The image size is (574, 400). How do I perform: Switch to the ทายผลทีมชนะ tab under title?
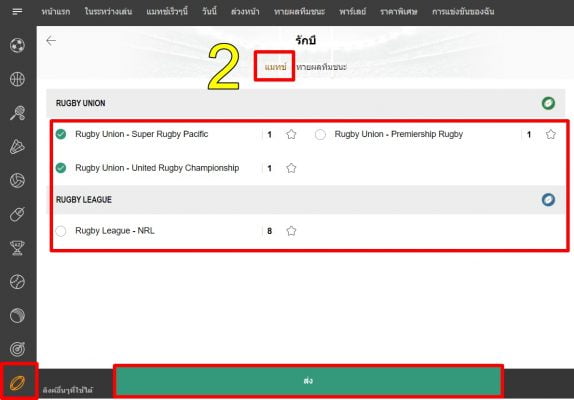(321, 67)
